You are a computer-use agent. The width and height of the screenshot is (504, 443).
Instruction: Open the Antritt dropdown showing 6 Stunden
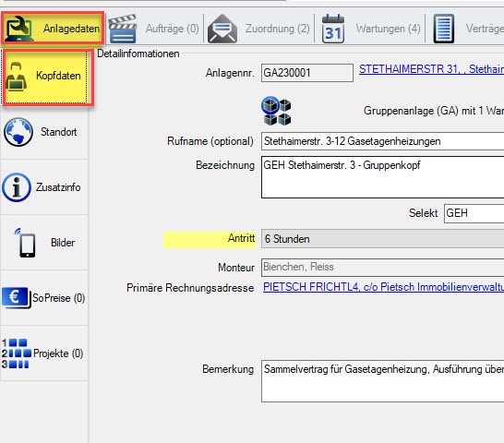coord(382,239)
